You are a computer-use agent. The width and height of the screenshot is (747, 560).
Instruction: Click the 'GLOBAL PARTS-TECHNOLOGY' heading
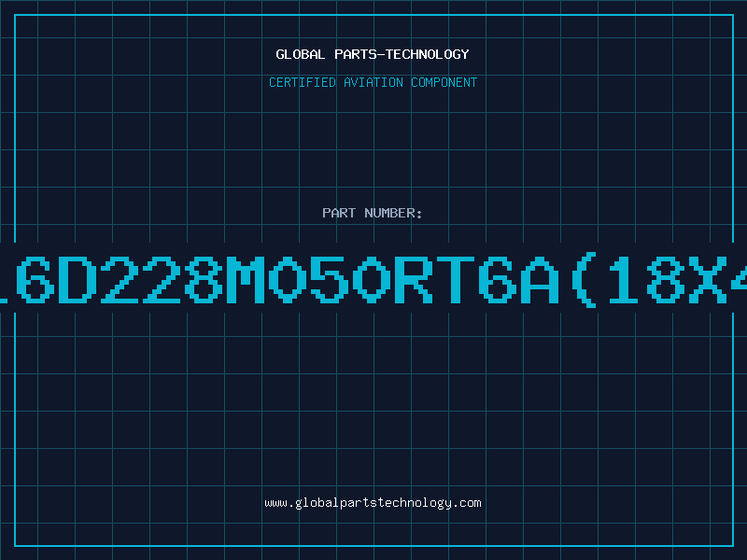[x=373, y=54]
